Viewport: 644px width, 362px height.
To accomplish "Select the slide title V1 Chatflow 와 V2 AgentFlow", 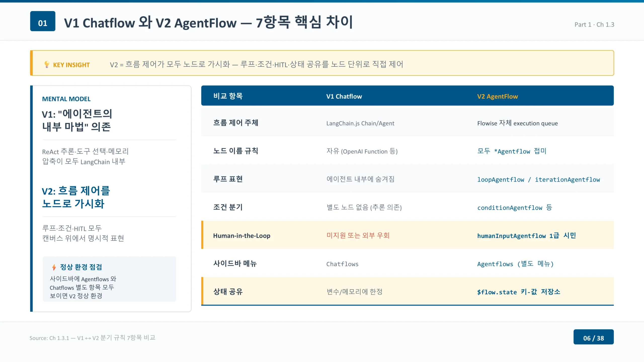I will tap(209, 22).
